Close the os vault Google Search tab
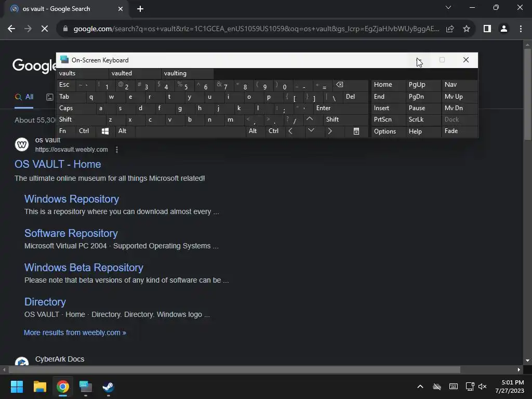The image size is (532, 399). [121, 9]
